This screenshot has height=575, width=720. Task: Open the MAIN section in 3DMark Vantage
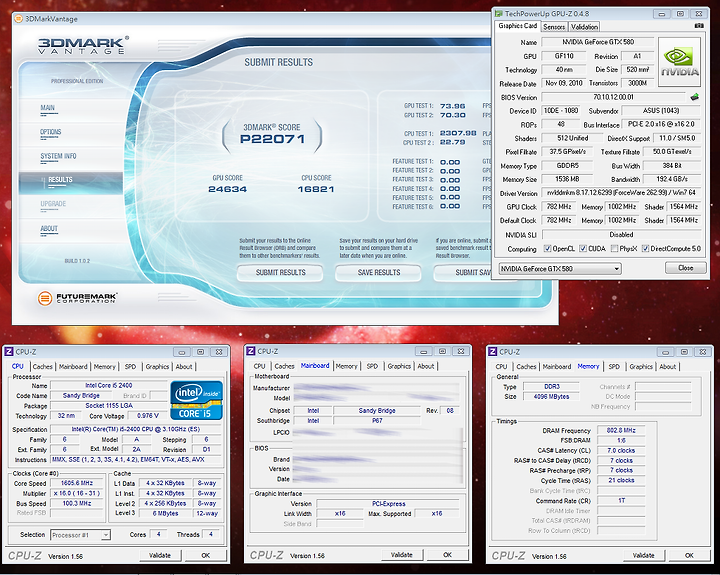pyautogui.click(x=48, y=108)
